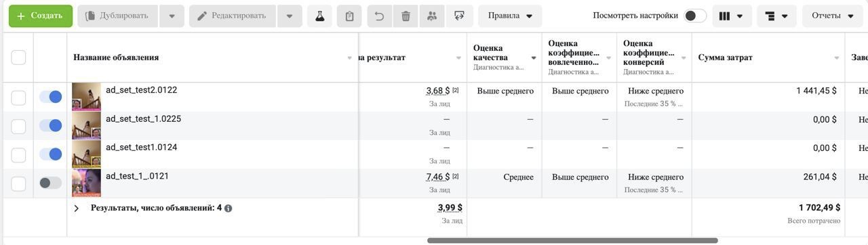
Task: Toggle off the ad_set_test2.0122 ad
Action: point(50,97)
